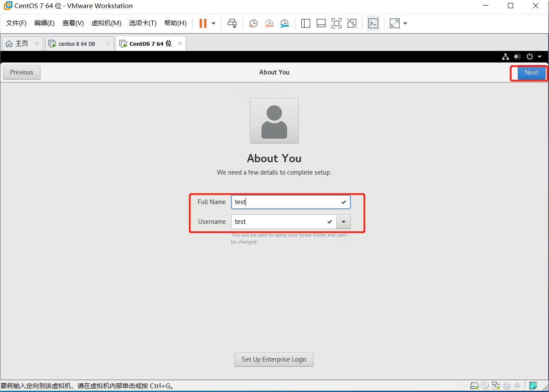Open the 虚拟机(M) menu
549x392 pixels.
(107, 23)
